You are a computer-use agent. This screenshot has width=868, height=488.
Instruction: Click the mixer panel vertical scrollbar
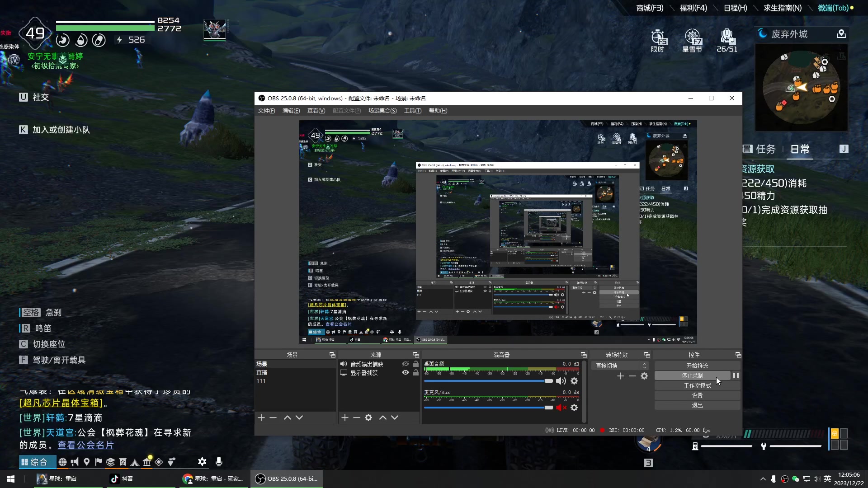coord(584,391)
